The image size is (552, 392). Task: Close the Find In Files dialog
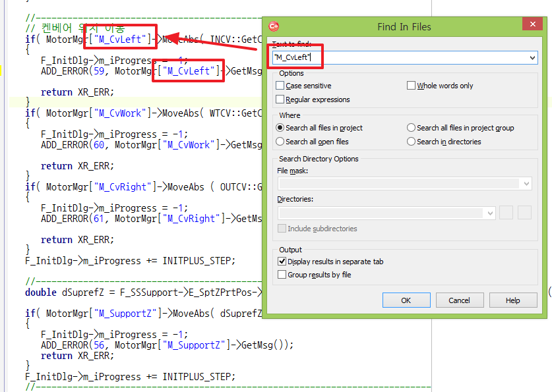pos(532,26)
